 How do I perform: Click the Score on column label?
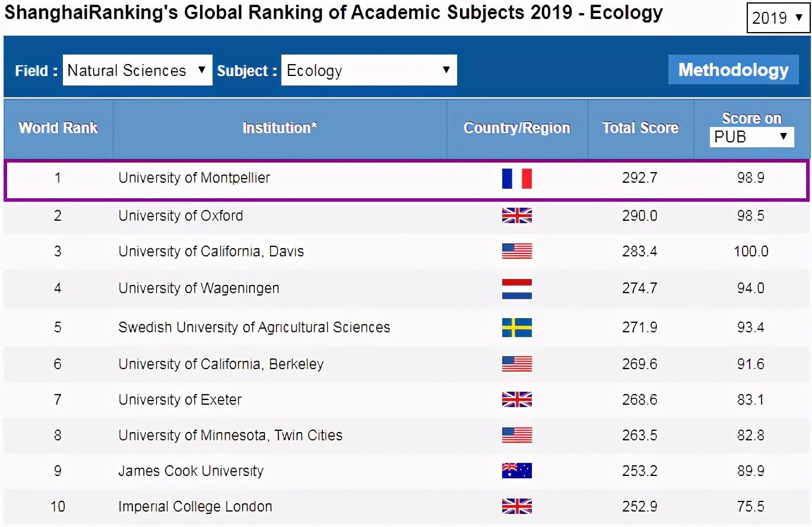(751, 118)
